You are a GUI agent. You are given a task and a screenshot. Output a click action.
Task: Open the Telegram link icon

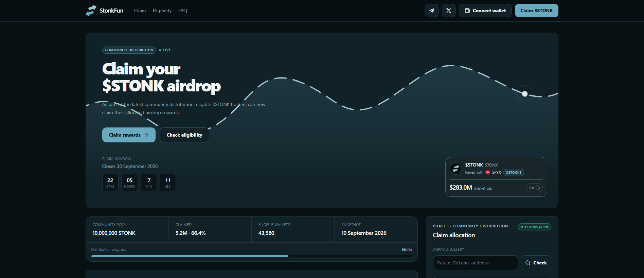431,11
